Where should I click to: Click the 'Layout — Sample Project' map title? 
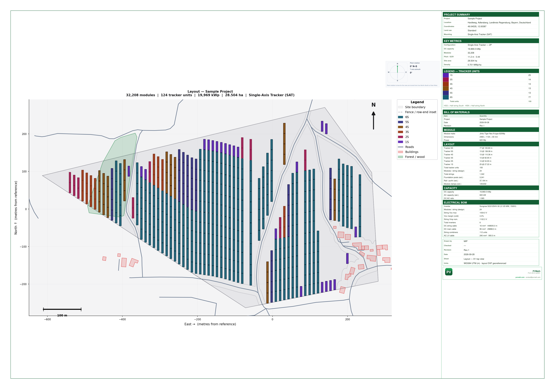[210, 91]
